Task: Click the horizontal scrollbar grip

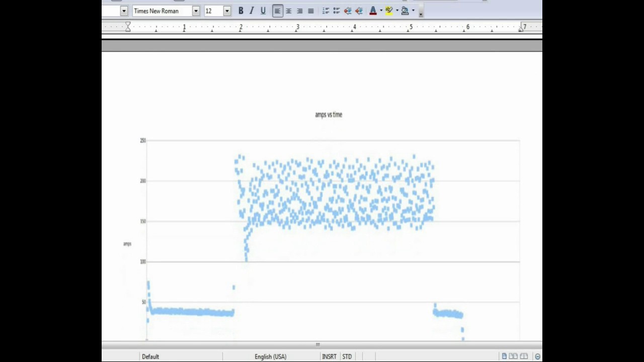Action: click(317, 344)
